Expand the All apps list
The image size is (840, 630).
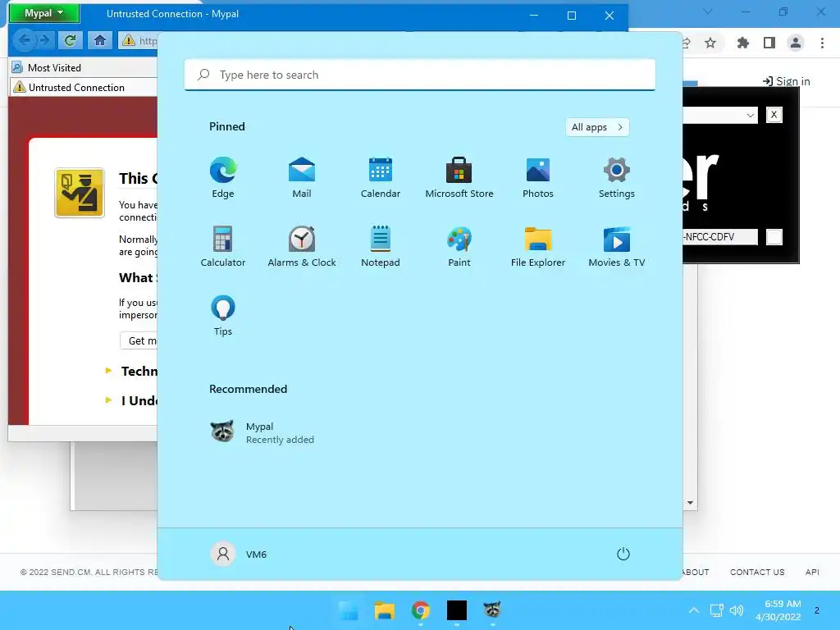(x=597, y=127)
